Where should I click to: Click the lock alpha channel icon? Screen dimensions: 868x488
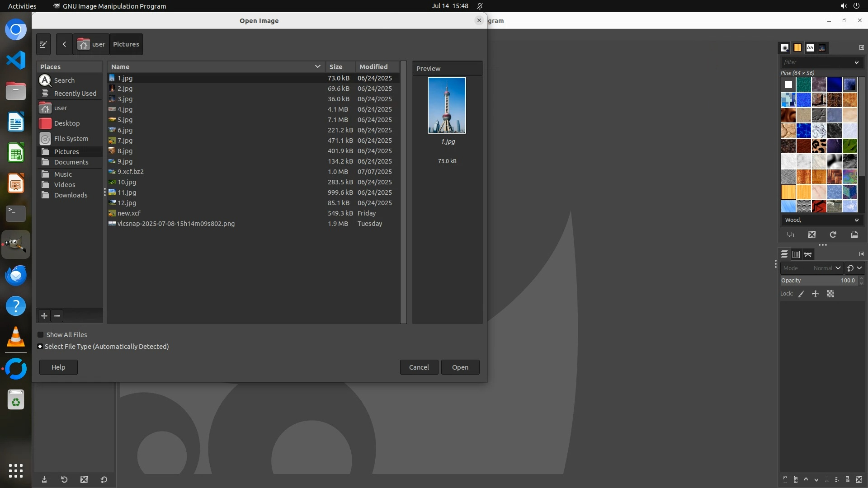coord(830,294)
